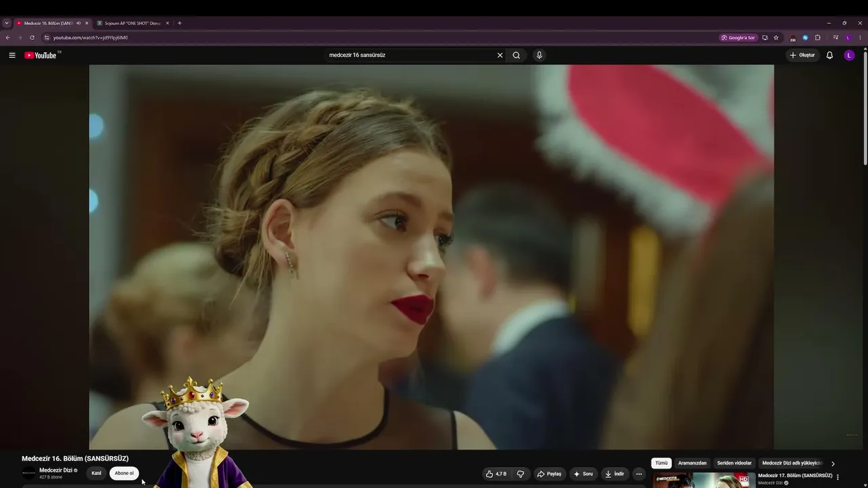Subscribe with Abone ol button
The image size is (868, 488).
pyautogui.click(x=124, y=474)
